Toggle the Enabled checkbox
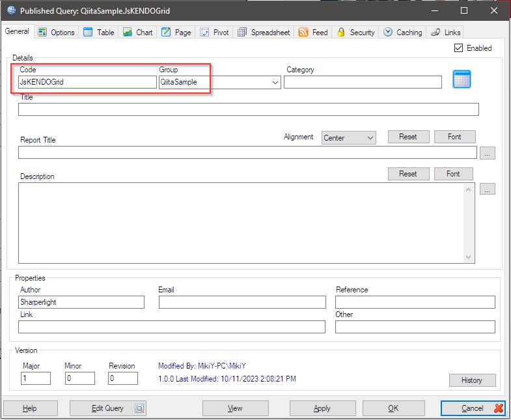The image size is (511, 420). point(458,48)
